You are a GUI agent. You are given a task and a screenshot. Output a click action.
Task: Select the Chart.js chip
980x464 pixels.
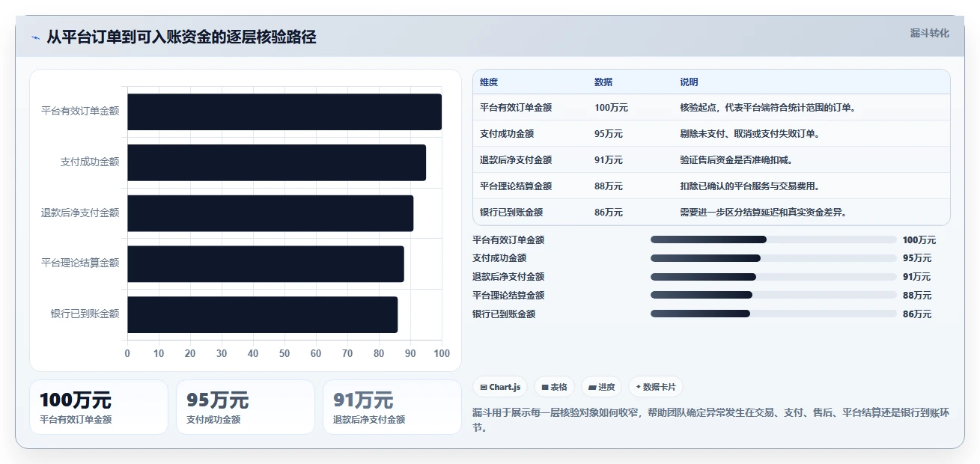[x=500, y=387]
